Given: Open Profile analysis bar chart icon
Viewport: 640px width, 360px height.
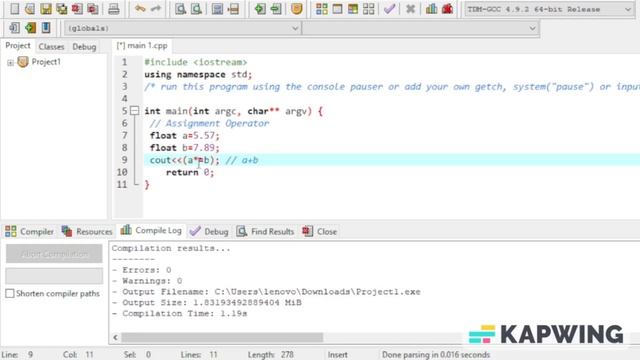Looking at the screenshot, I should click(431, 9).
